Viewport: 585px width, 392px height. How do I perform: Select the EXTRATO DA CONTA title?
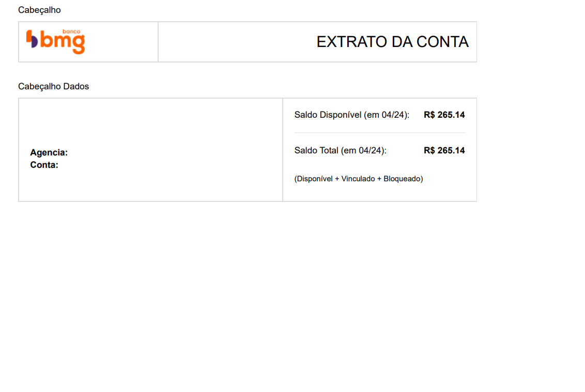coord(392,42)
